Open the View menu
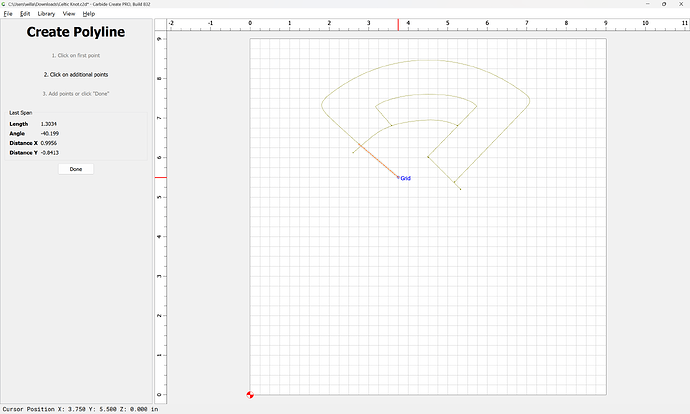The width and height of the screenshot is (690, 414). coord(68,14)
